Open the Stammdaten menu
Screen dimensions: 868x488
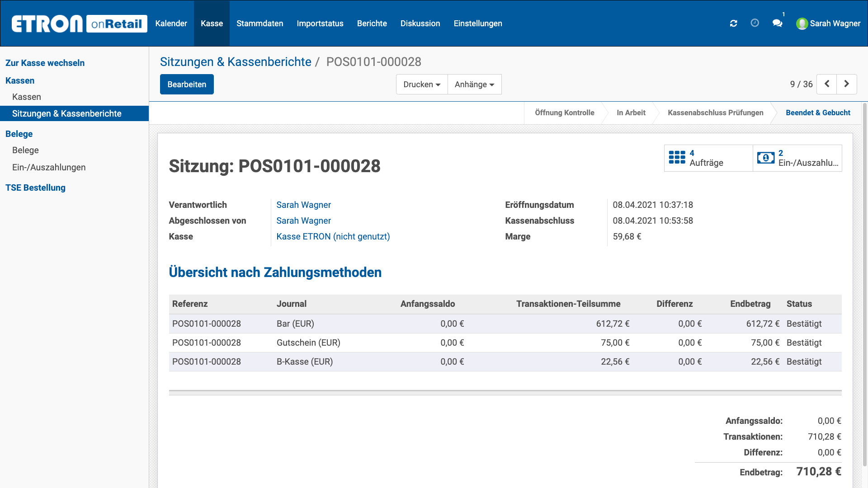click(260, 23)
